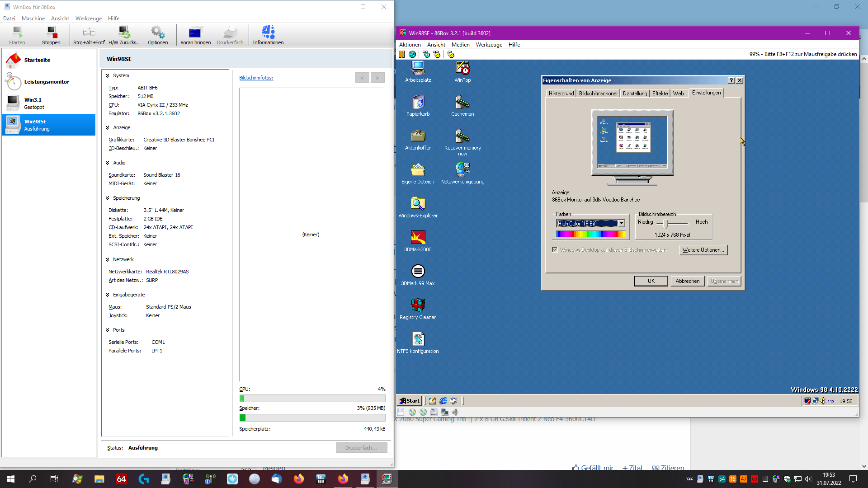Click the Bildschirmfotos link
This screenshot has width=868, height=488.
click(x=256, y=78)
